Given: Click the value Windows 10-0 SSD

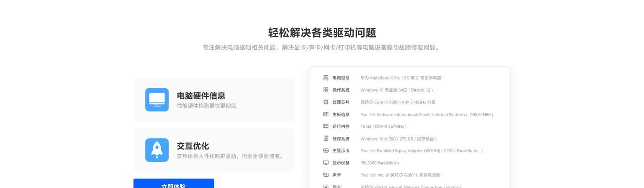Looking at the screenshot, I should click(398, 139).
